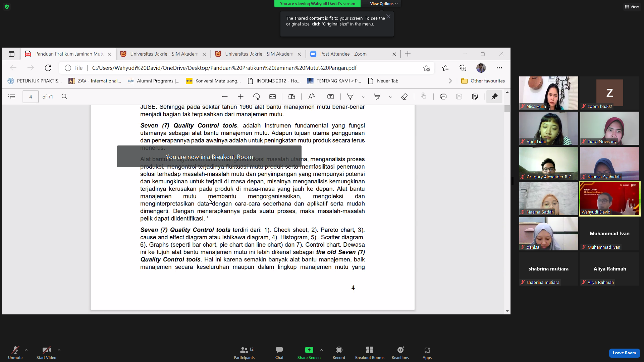Expand Draw tool colour options
This screenshot has width=644, height=362.
point(364,97)
